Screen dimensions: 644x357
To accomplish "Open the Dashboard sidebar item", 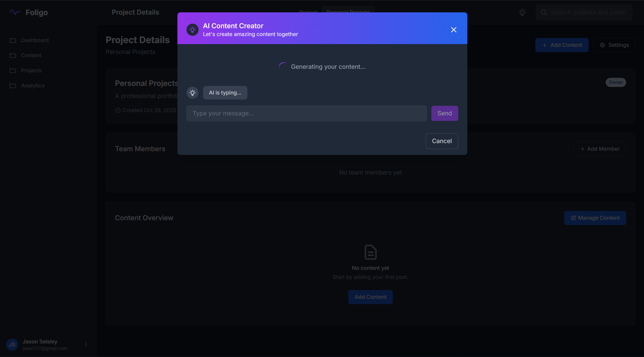I will (x=35, y=40).
